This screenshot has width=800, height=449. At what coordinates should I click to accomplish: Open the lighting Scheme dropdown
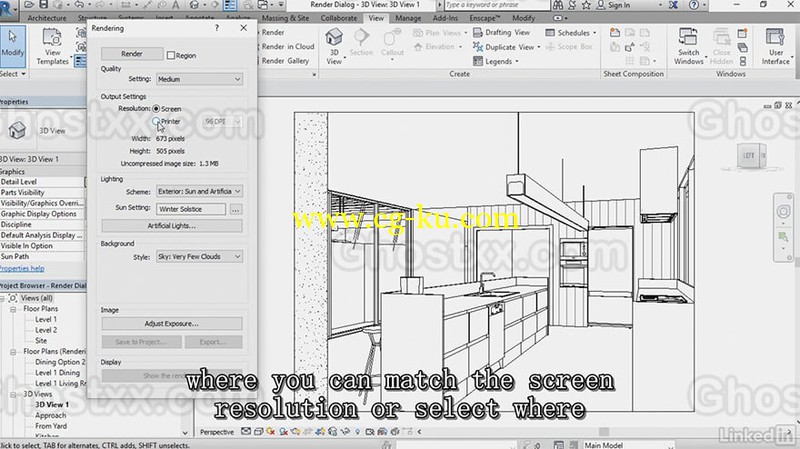(x=199, y=191)
